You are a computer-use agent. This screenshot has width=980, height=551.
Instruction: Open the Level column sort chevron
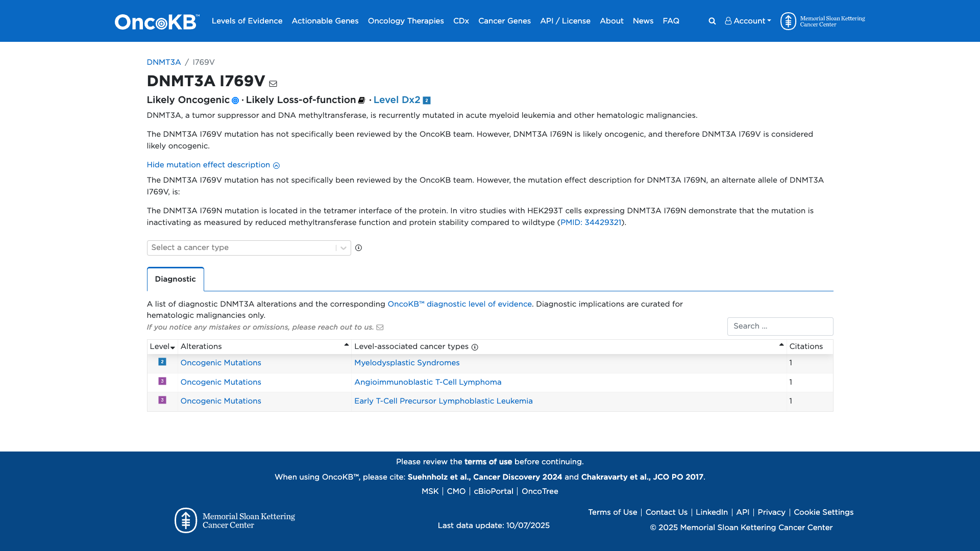(173, 347)
